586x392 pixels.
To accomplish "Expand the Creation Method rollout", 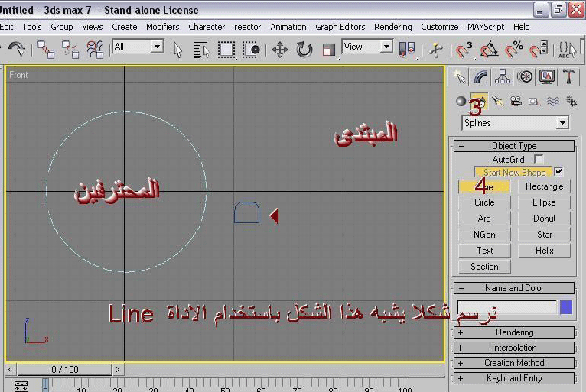I will coord(514,363).
